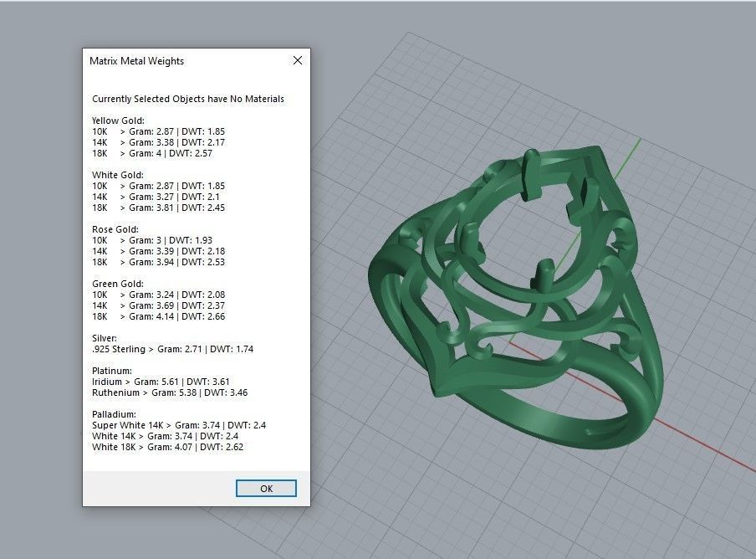This screenshot has height=559, width=756.
Task: Click the 'Green Gold:' heading
Action: pos(118,284)
